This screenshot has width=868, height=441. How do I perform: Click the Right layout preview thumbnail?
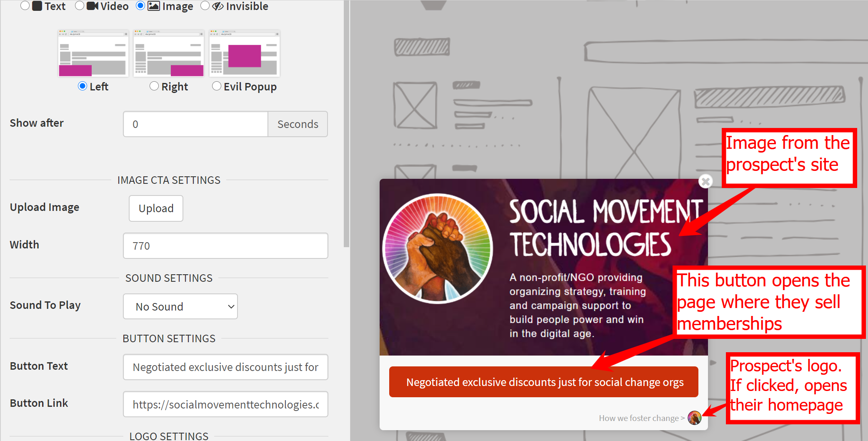click(x=169, y=53)
